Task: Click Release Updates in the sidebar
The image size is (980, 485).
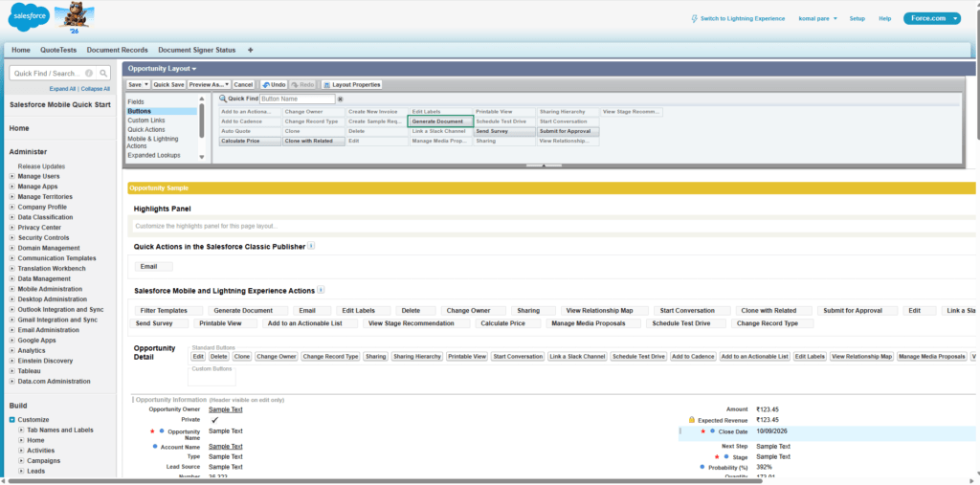Action: (41, 166)
